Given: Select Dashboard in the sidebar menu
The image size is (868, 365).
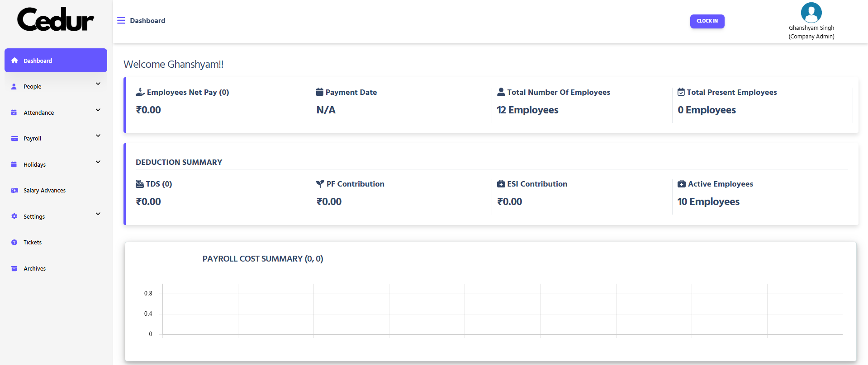Looking at the screenshot, I should pos(38,60).
